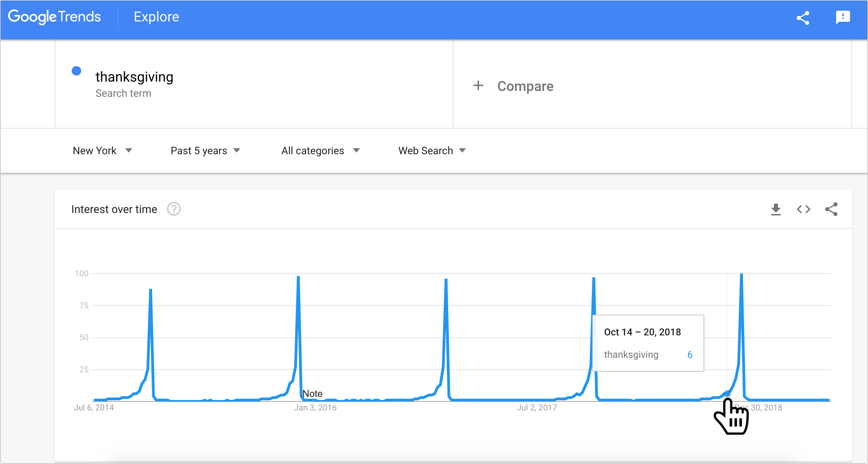This screenshot has width=868, height=464.
Task: Click the Google Trends logo
Action: pos(54,17)
